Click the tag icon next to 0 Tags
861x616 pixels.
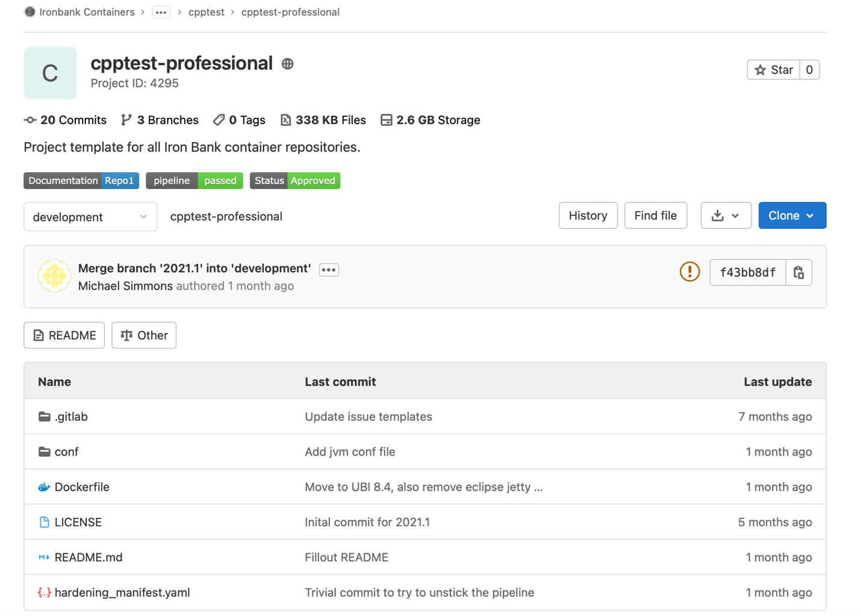pos(219,119)
